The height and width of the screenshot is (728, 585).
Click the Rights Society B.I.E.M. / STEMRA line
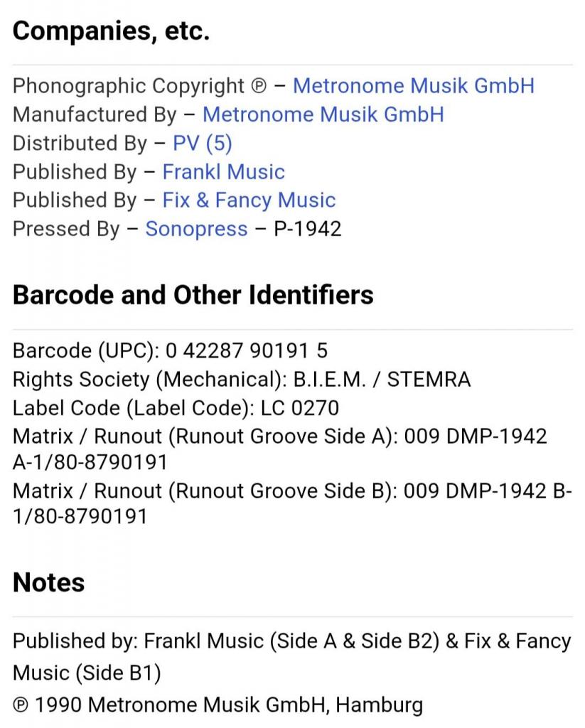click(242, 379)
